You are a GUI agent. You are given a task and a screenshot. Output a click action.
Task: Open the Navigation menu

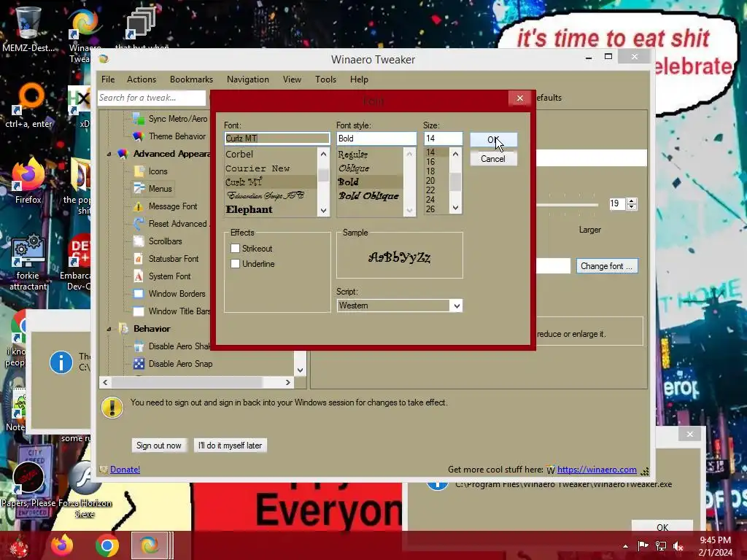point(248,79)
